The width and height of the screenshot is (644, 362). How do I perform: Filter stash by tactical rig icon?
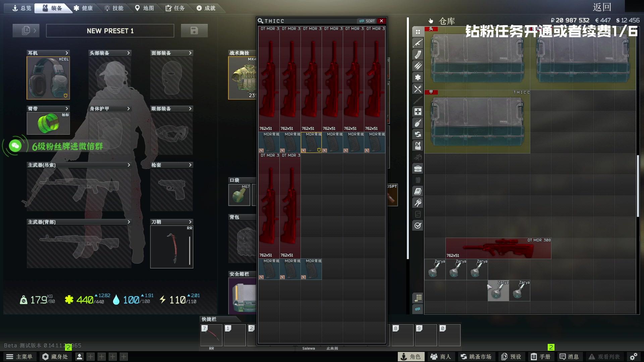coord(418,146)
